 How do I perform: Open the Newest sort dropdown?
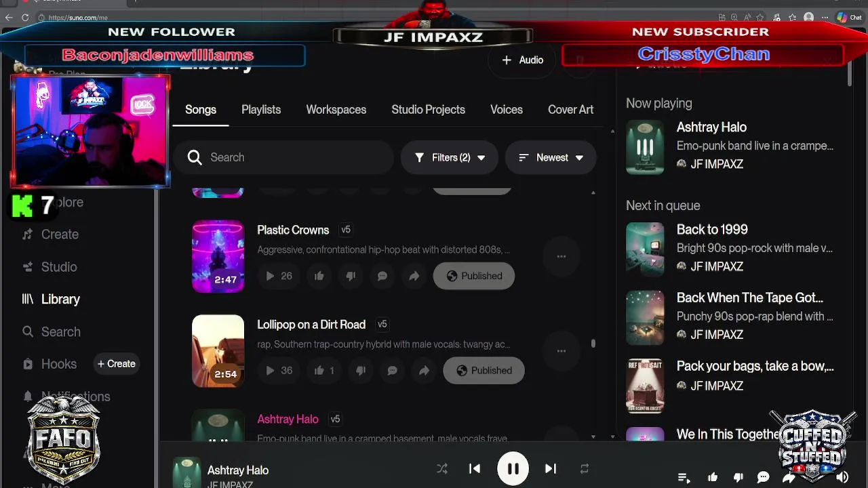tap(551, 158)
